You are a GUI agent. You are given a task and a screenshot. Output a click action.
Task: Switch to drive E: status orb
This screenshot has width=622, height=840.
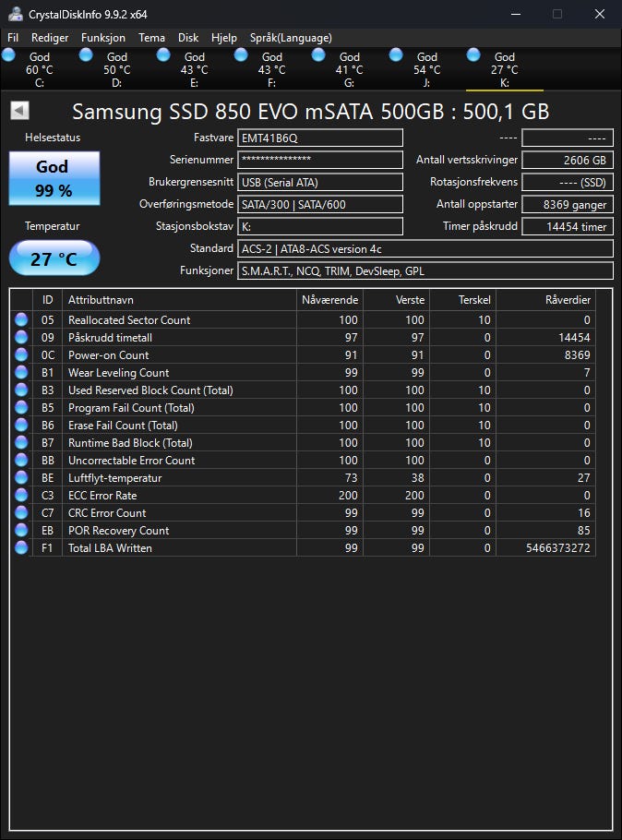click(x=163, y=54)
